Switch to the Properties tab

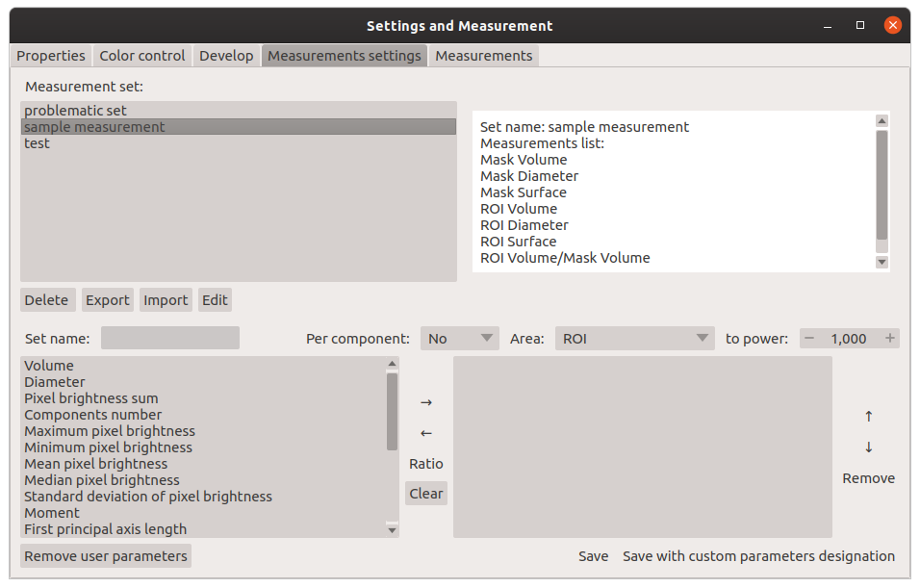point(50,56)
